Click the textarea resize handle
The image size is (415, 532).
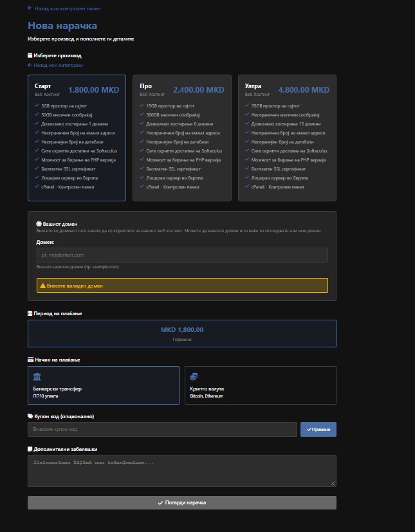click(333, 483)
